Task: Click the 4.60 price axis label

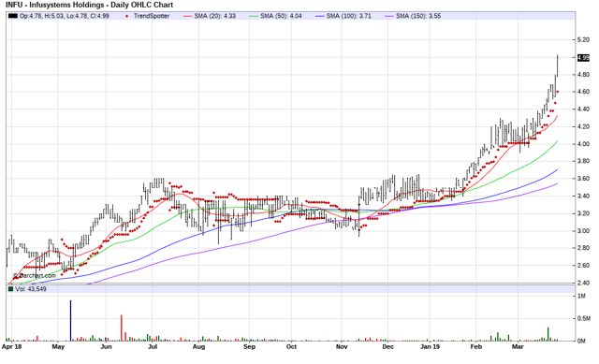Action: [x=583, y=92]
